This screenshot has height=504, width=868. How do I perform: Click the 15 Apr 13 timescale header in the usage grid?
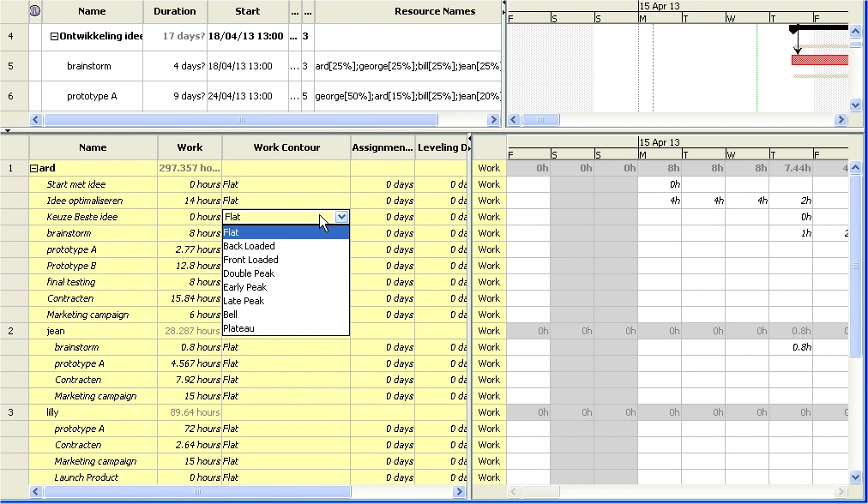(659, 142)
